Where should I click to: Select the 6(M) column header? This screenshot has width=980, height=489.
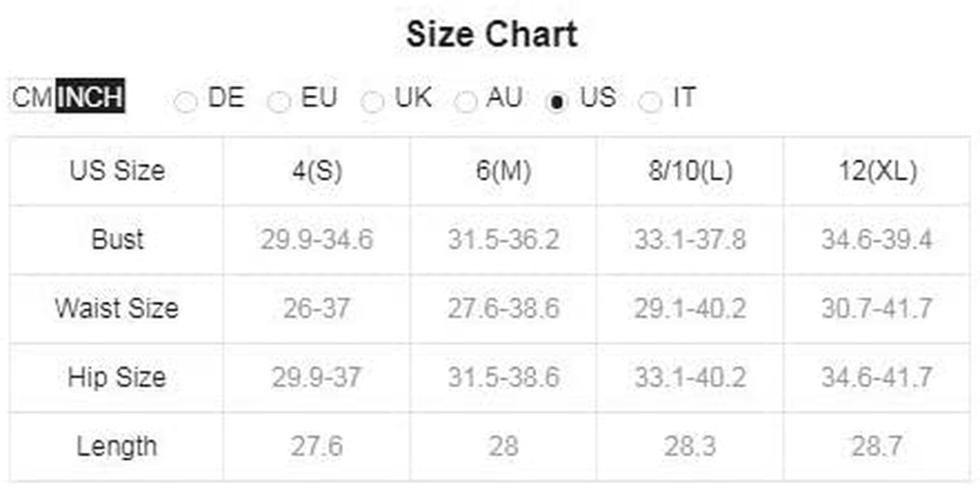(x=503, y=170)
